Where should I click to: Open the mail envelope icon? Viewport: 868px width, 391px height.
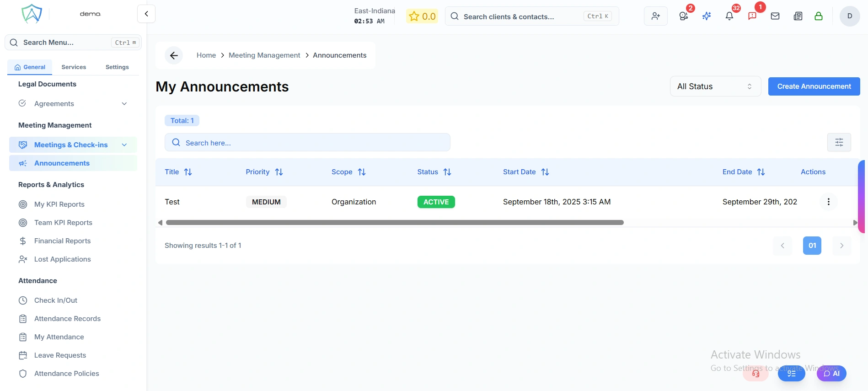(775, 16)
